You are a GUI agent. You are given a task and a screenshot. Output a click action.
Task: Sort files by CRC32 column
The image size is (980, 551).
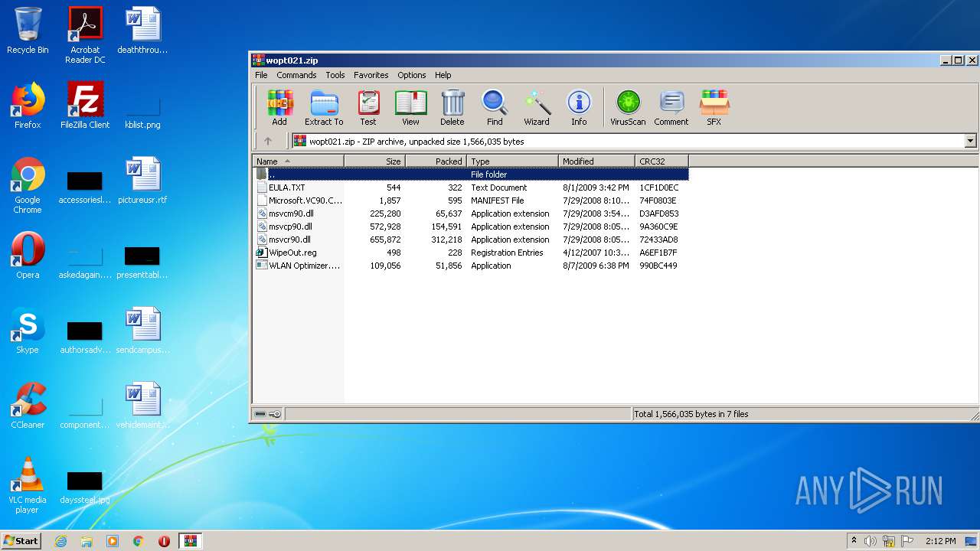(x=661, y=161)
